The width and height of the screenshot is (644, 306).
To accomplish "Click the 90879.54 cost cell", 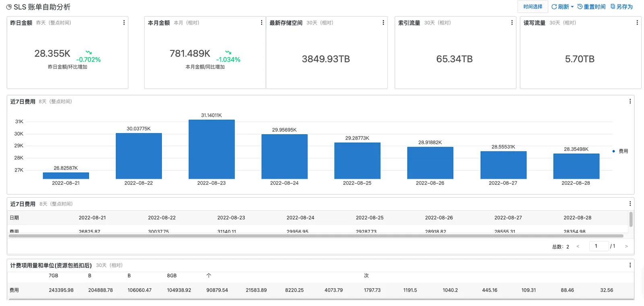I will (217, 290).
